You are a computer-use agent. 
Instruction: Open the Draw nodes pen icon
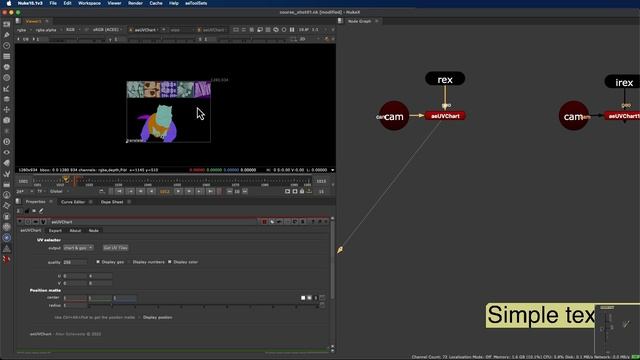[7, 35]
